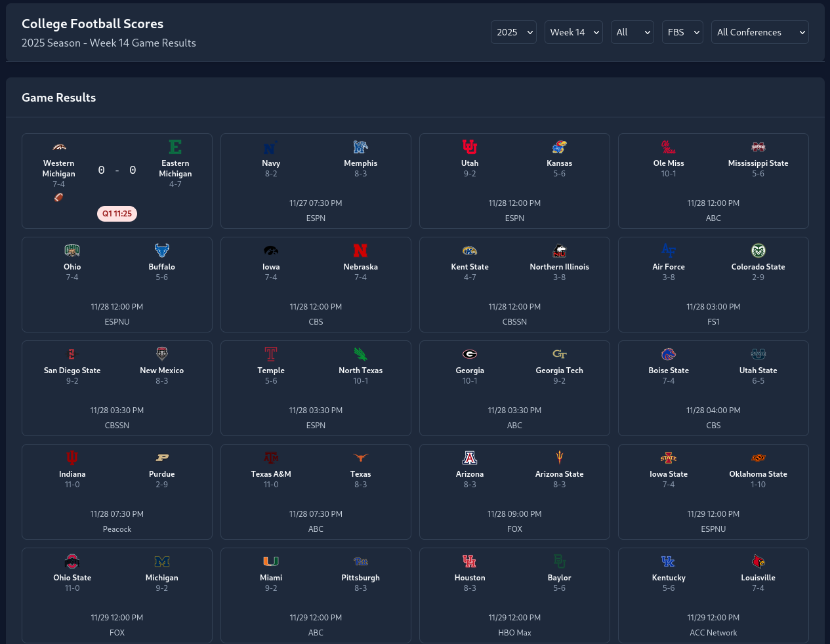Click the Texas longhorn logo
Screen dimensions: 830x644
360,458
